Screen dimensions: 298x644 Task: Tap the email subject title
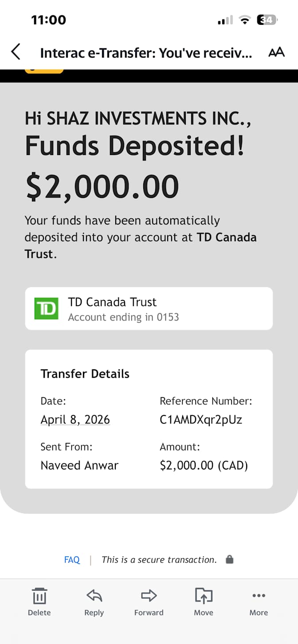pos(146,53)
